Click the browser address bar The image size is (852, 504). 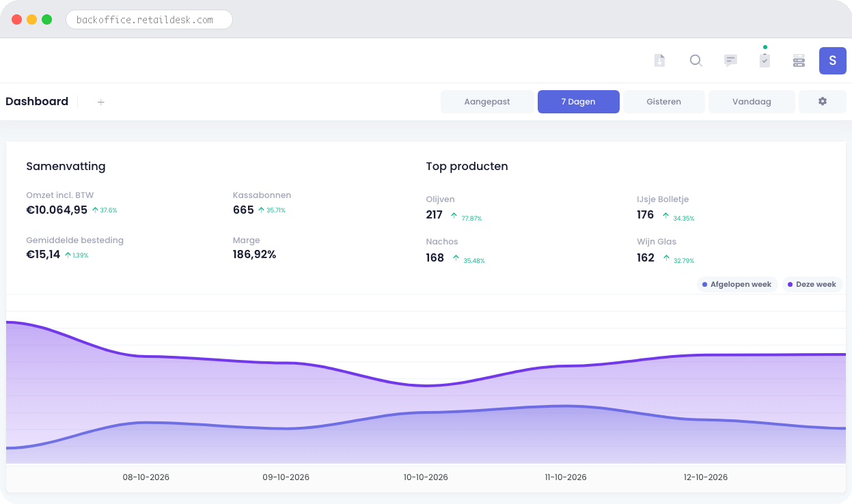tap(149, 20)
